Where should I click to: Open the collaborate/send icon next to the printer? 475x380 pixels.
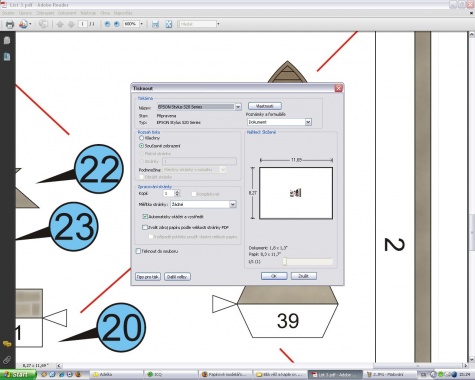[23, 24]
